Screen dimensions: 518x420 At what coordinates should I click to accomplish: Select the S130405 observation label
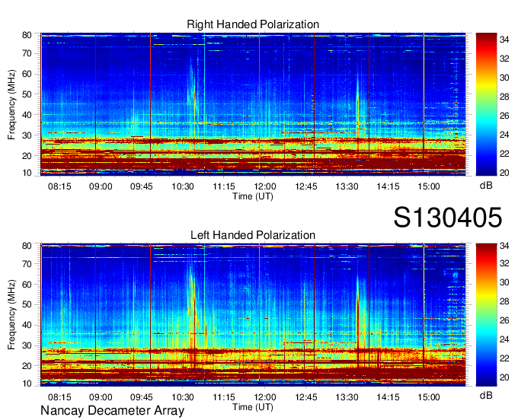[x=448, y=217]
